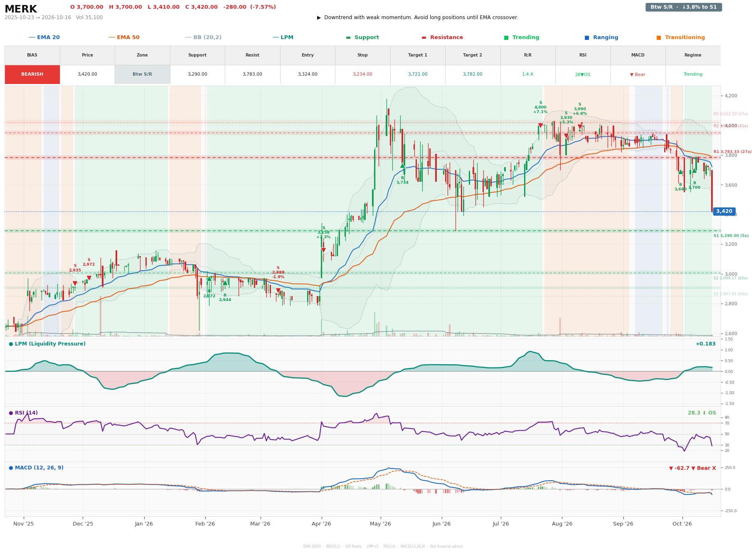756x553 pixels.
Task: Click the R1 3,783.33 (27x) level label
Action: click(x=732, y=152)
